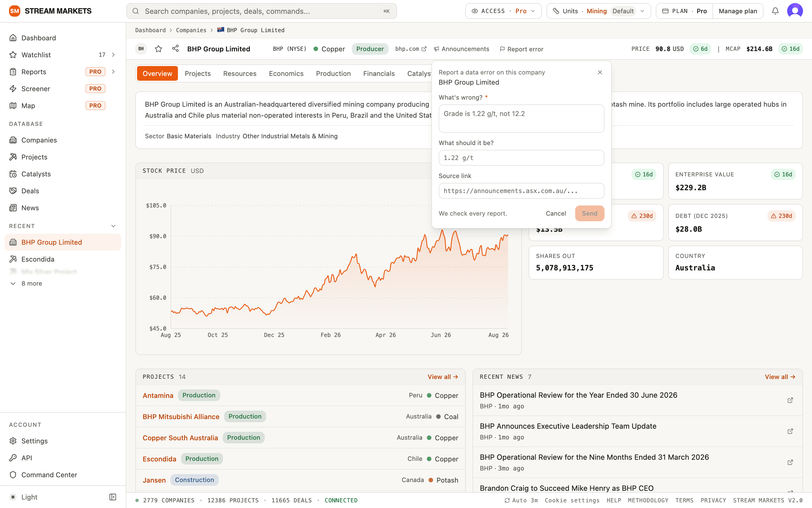Screen dimensions: 812x508
Task: Open the Copper South Australia project
Action: [180, 438]
